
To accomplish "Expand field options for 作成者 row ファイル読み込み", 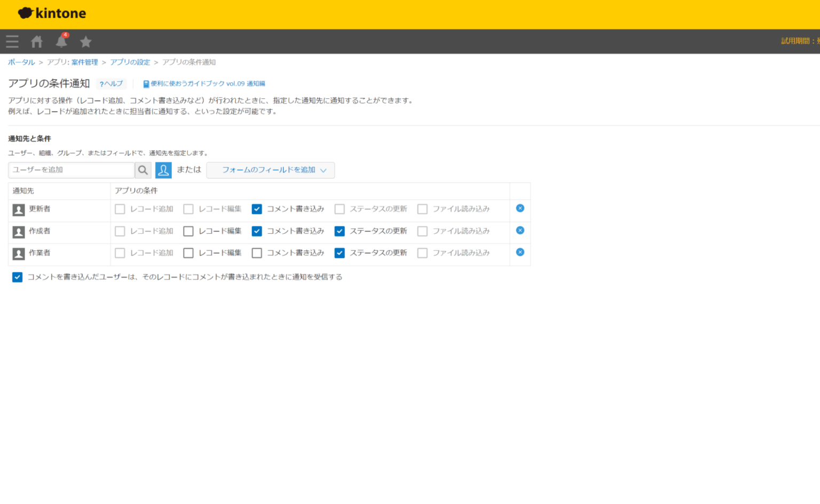I will (422, 231).
